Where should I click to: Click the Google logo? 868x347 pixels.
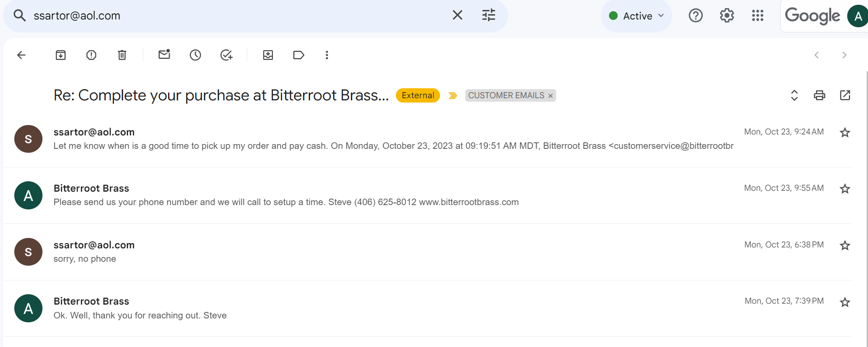point(812,16)
